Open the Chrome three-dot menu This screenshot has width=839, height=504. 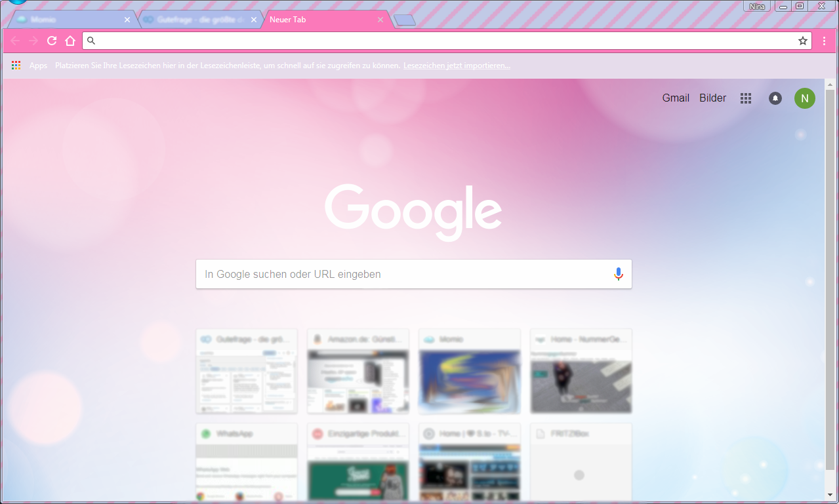pyautogui.click(x=825, y=41)
